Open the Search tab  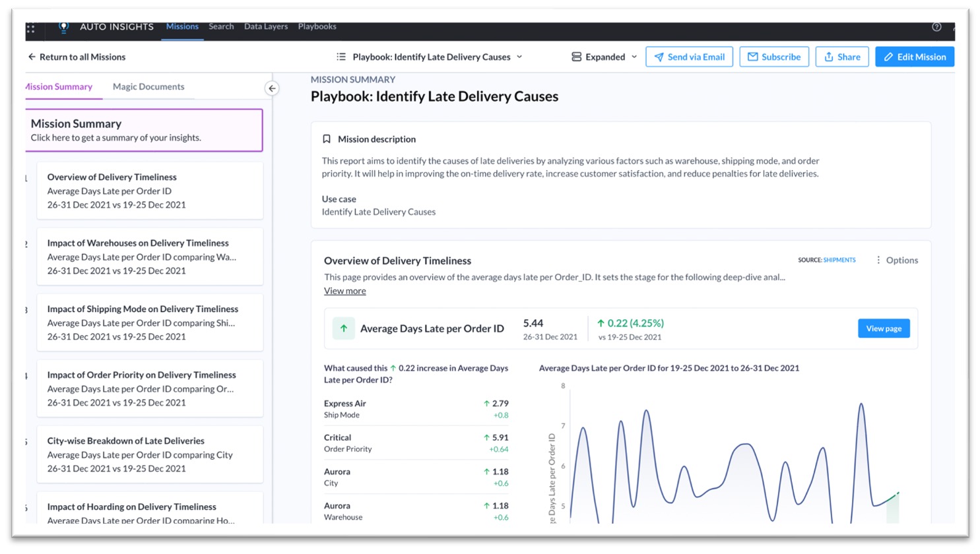tap(221, 27)
